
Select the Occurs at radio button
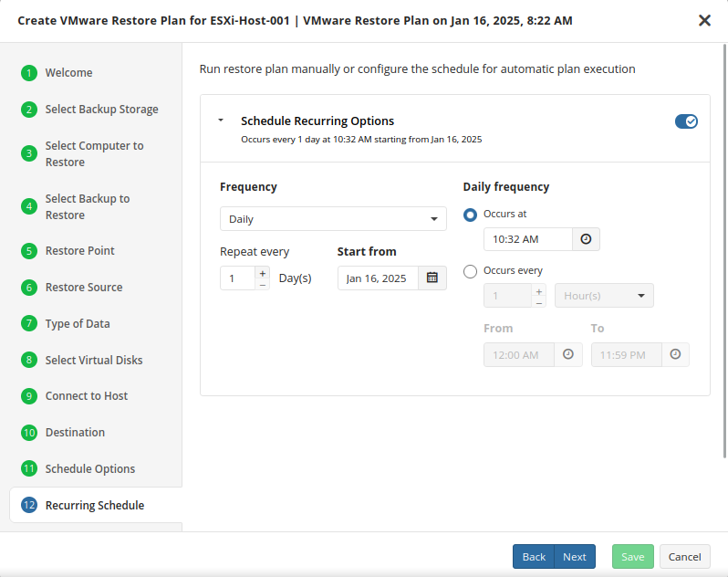[471, 215]
